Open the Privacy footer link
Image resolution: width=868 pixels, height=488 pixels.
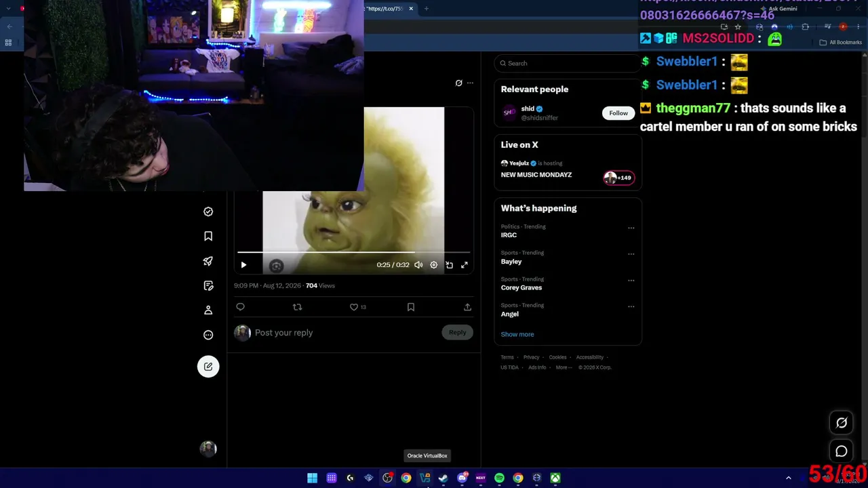(x=531, y=357)
